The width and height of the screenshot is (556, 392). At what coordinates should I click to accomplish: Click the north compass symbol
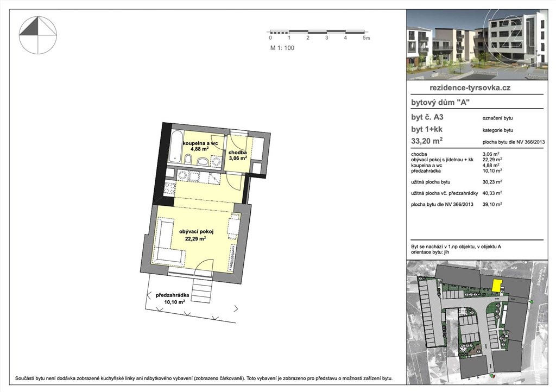coord(37,35)
